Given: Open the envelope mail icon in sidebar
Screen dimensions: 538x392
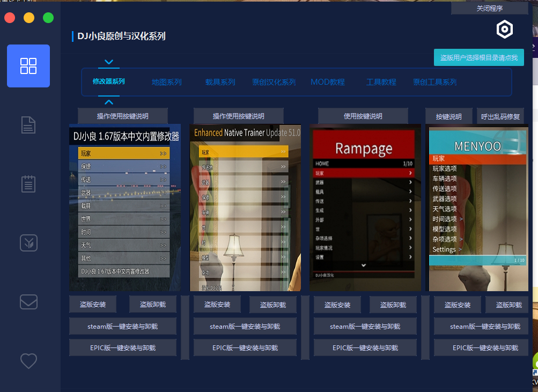Looking at the screenshot, I should click(28, 302).
